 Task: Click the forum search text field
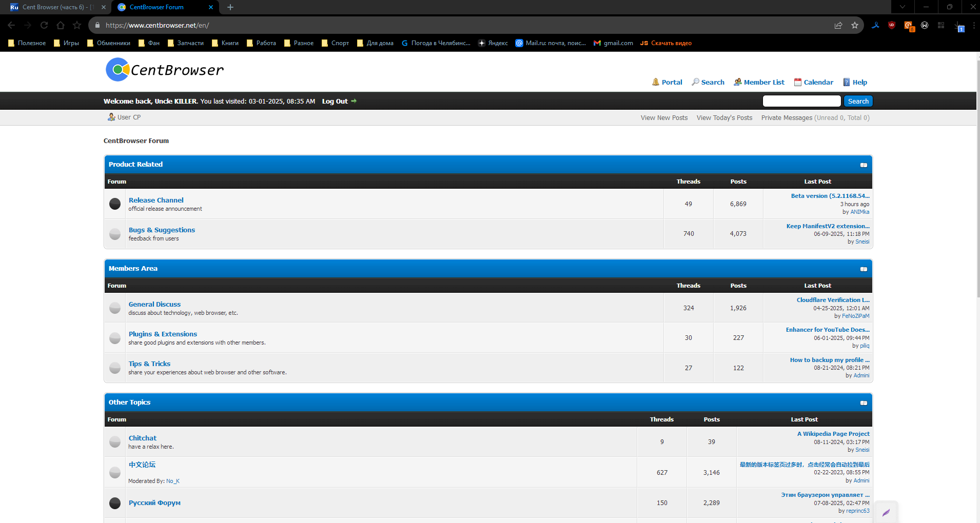[x=801, y=102]
